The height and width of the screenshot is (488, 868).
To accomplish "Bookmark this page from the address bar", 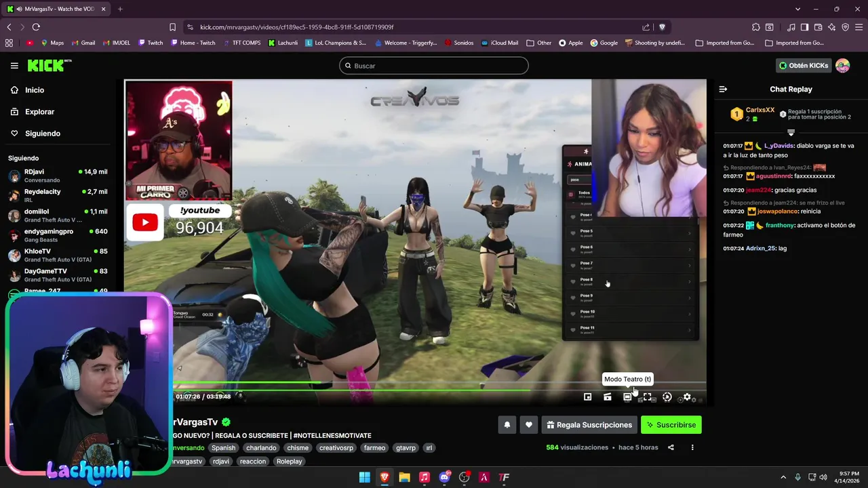I will (x=172, y=27).
